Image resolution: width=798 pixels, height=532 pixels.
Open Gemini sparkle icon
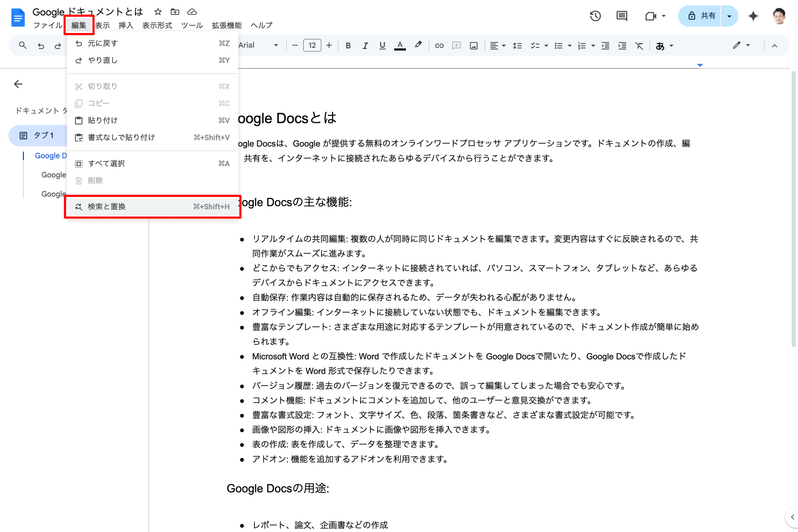point(753,16)
